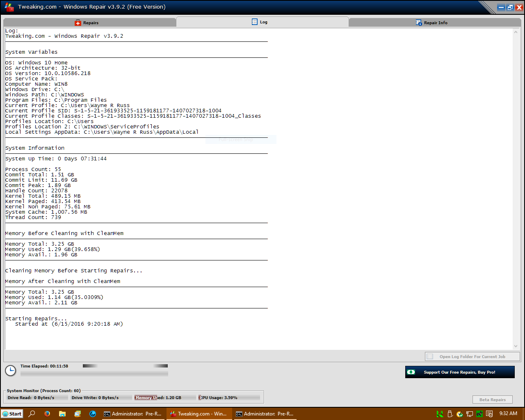
Task: Click the clock icon beside Time Elapsed
Action: click(x=10, y=371)
